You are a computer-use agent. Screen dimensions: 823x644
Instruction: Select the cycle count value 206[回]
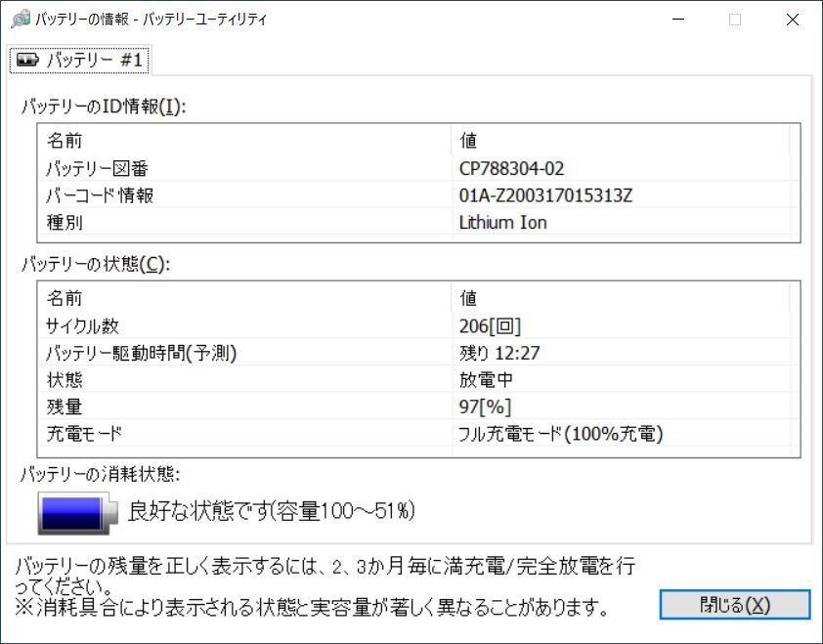point(490,326)
